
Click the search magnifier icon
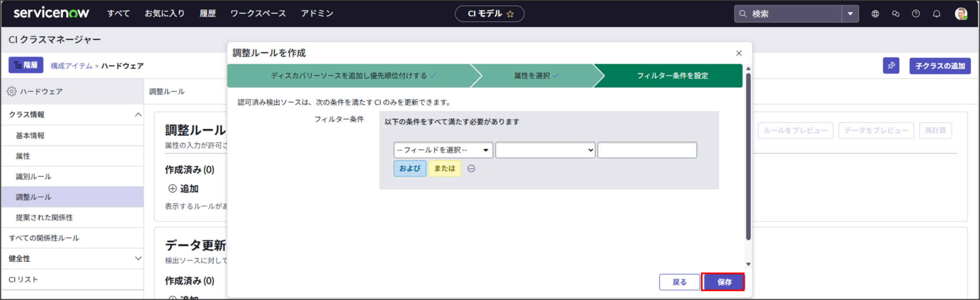(x=743, y=14)
